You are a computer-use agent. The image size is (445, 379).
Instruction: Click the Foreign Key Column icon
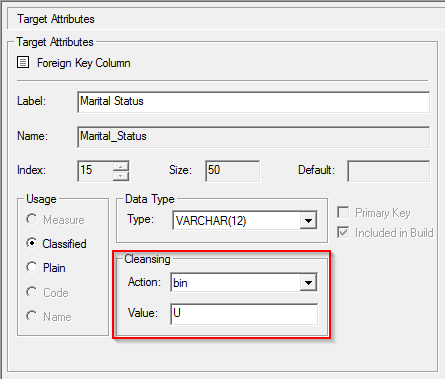click(23, 62)
